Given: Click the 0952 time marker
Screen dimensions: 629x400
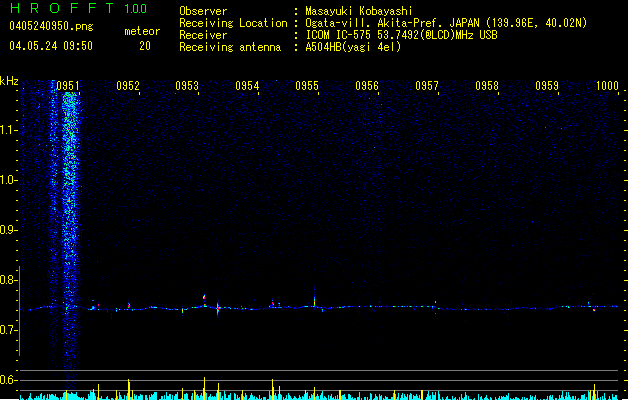Looking at the screenshot, I should tap(128, 86).
